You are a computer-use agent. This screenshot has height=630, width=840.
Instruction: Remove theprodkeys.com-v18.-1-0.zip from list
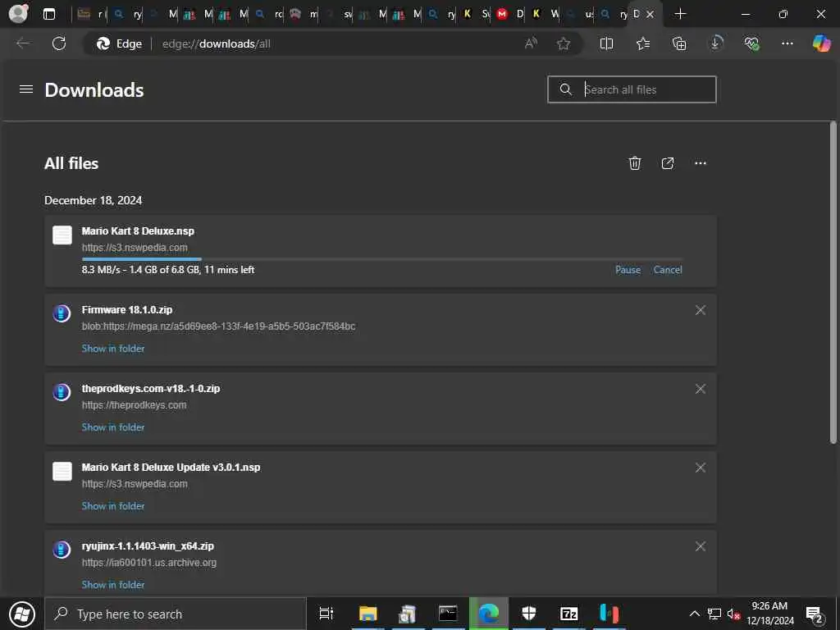pyautogui.click(x=701, y=389)
